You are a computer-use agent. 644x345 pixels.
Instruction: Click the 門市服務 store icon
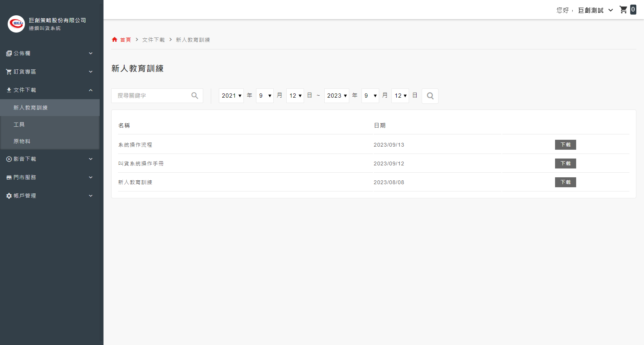click(9, 177)
